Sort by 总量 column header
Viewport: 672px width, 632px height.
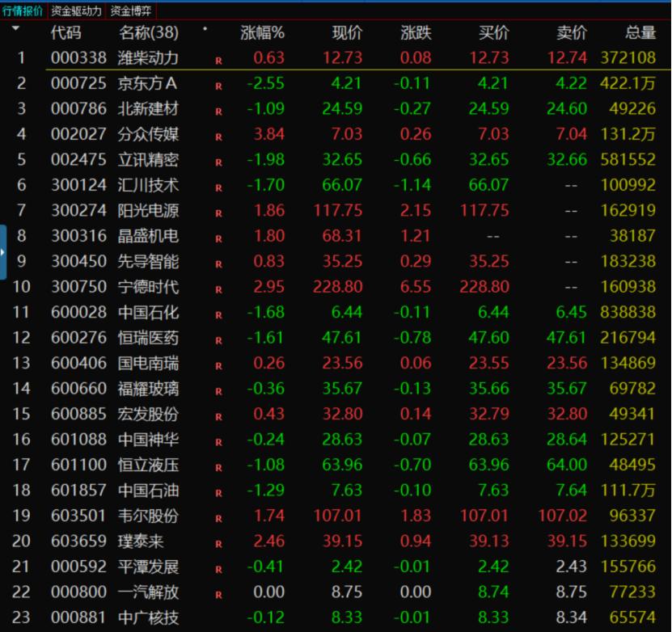(640, 32)
